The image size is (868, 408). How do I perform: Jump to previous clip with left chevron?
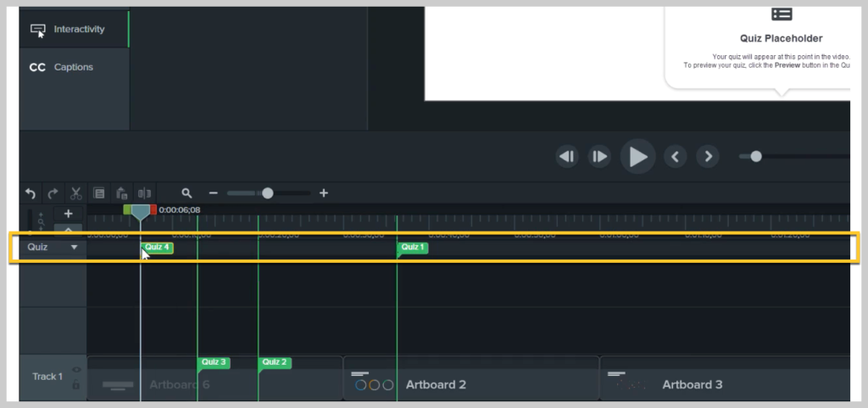[675, 157]
